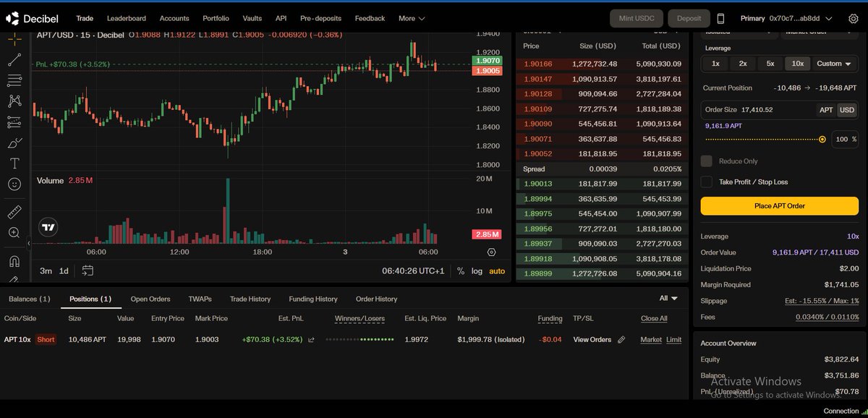Enable the Reduce Only checkbox
This screenshot has height=418, width=868.
point(707,161)
